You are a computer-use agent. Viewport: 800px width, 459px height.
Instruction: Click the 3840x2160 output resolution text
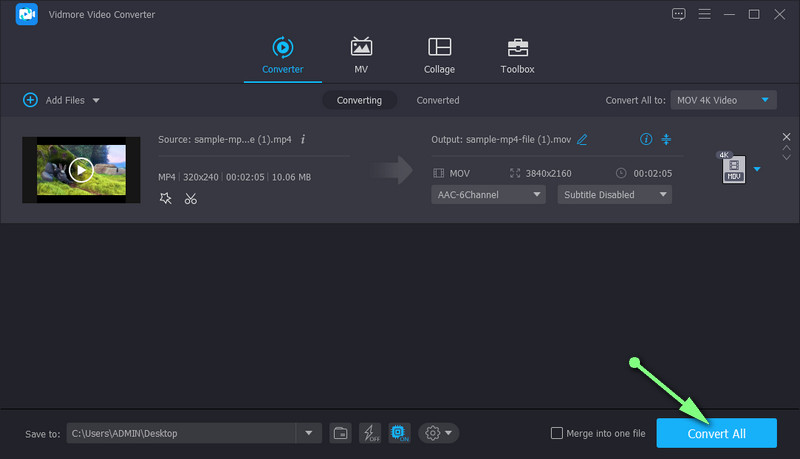[x=548, y=173]
